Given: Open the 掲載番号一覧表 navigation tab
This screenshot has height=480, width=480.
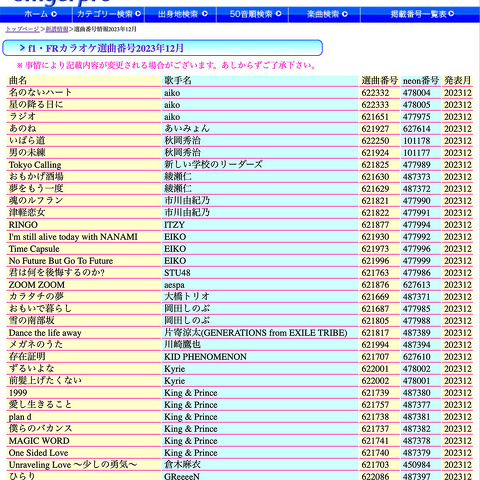Looking at the screenshot, I should (420, 14).
